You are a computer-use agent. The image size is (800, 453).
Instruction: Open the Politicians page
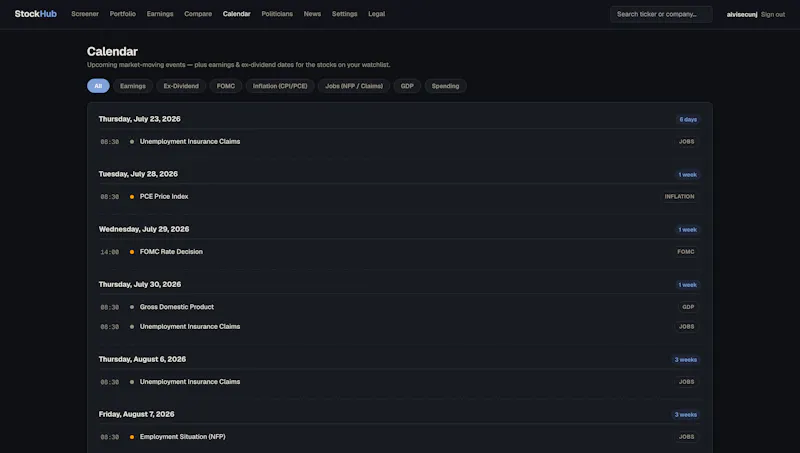(x=277, y=14)
